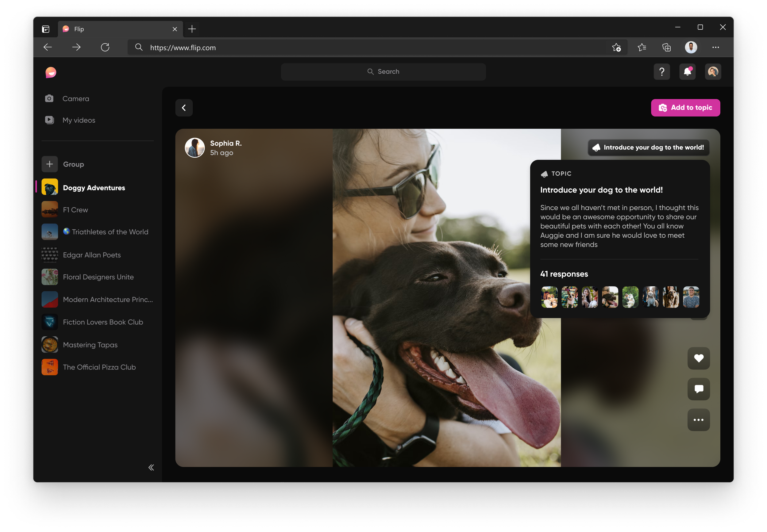767x532 pixels.
Task: Click the Add to topic button
Action: (x=685, y=108)
